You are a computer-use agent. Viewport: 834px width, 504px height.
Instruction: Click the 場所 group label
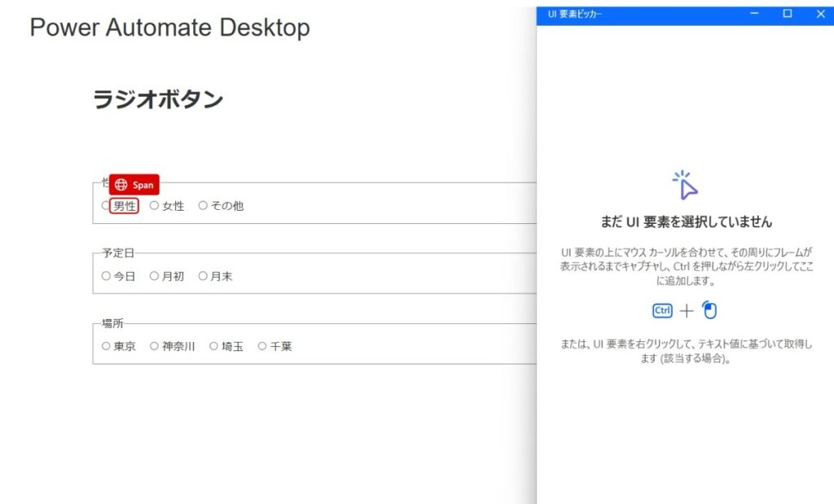112,323
